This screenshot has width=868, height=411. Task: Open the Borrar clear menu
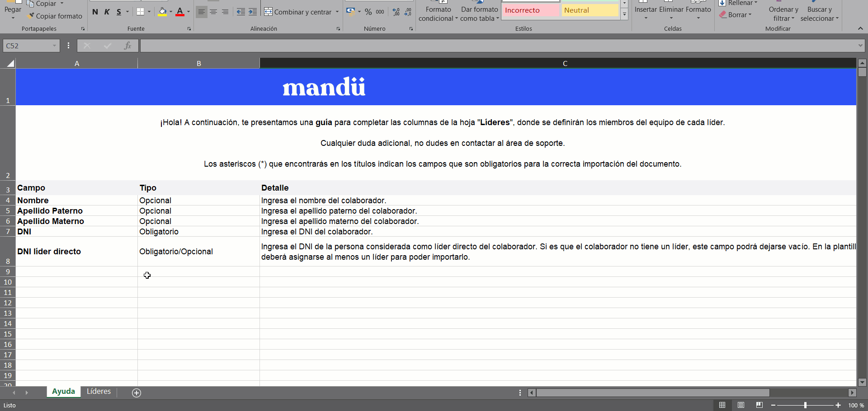tap(736, 14)
